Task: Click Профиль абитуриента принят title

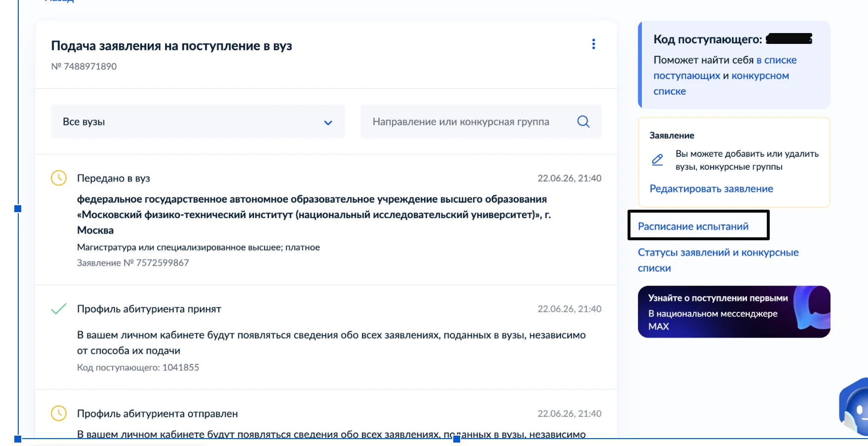Action: coord(149,309)
